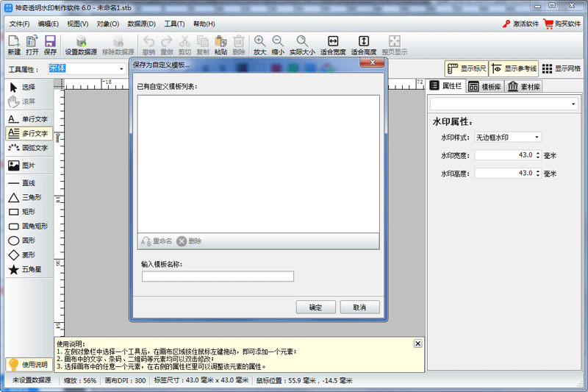Switch to the 模板库 tab
Viewport: 588px width, 392px height.
tap(485, 87)
